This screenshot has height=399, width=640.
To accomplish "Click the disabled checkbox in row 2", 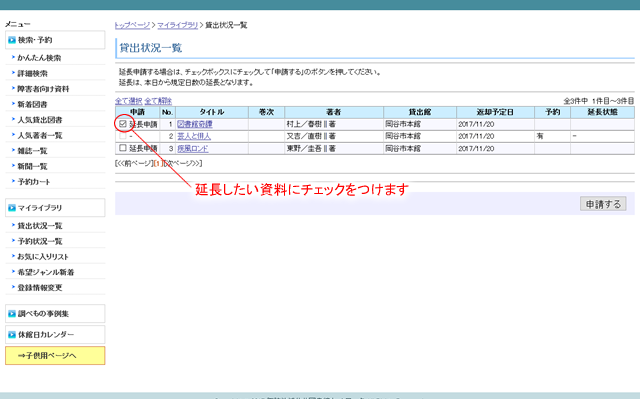I will point(122,136).
